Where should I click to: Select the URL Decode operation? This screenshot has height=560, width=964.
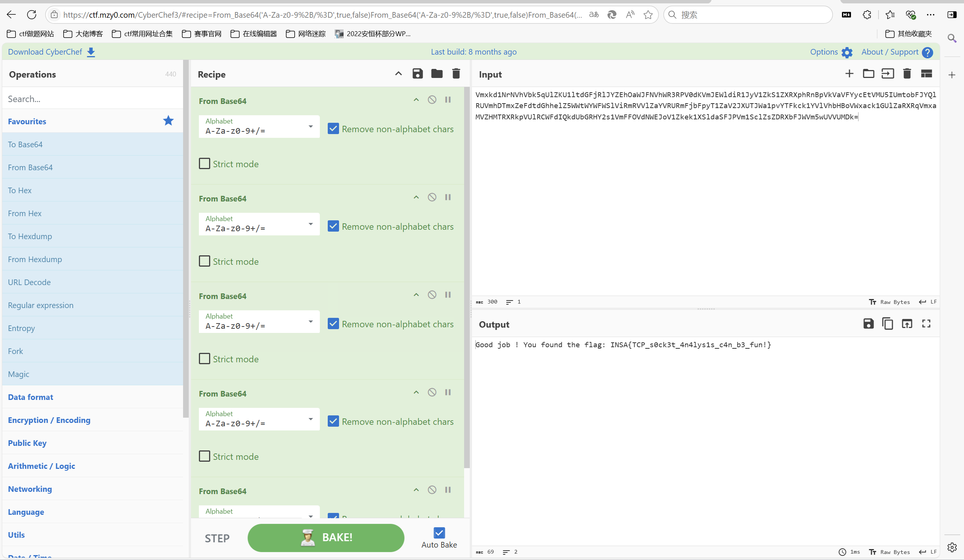pos(93,282)
